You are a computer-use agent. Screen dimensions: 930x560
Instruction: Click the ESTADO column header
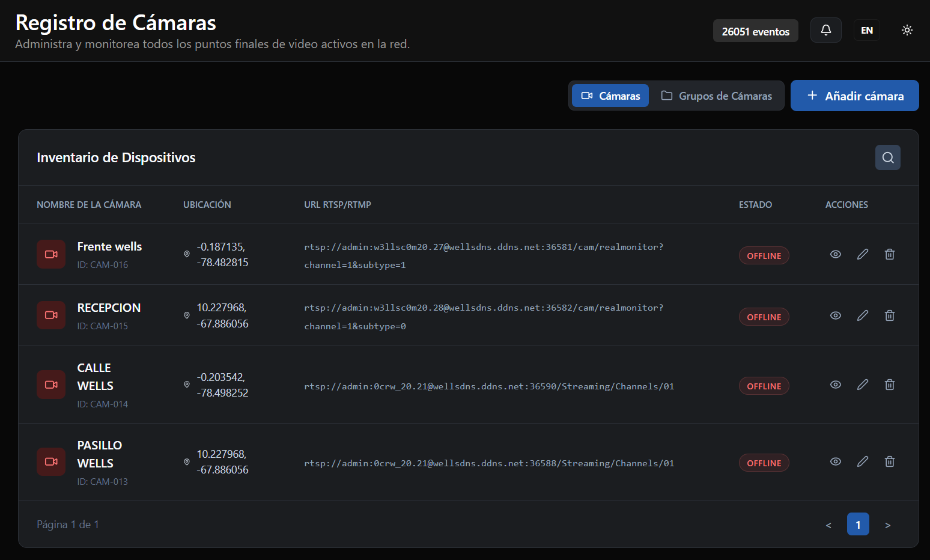[x=755, y=205]
